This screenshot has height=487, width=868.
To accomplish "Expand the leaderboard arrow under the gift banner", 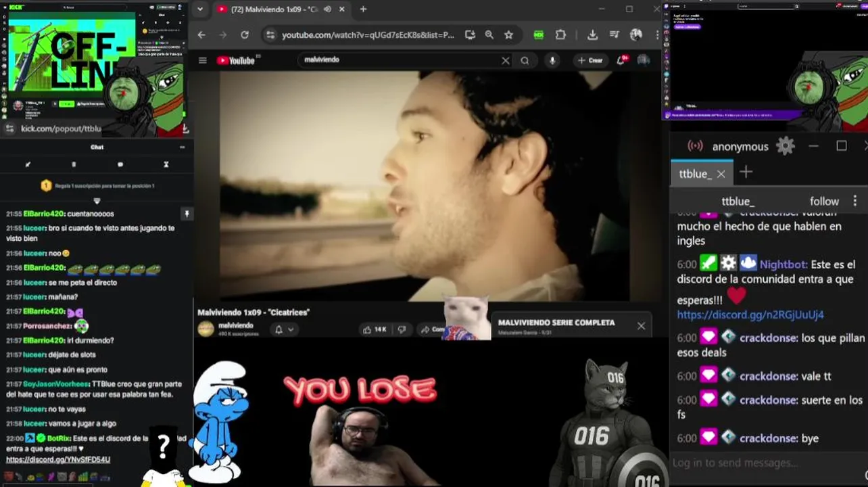I will [97, 201].
